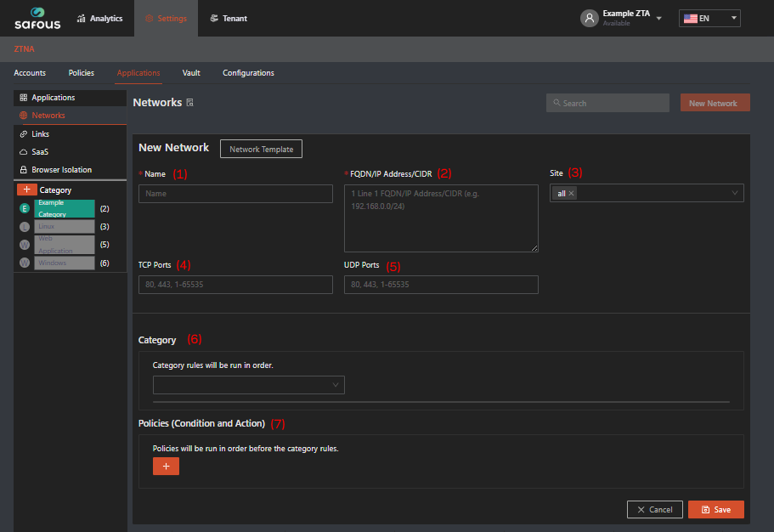Click into the Name input field
The image size is (774, 532).
[235, 194]
